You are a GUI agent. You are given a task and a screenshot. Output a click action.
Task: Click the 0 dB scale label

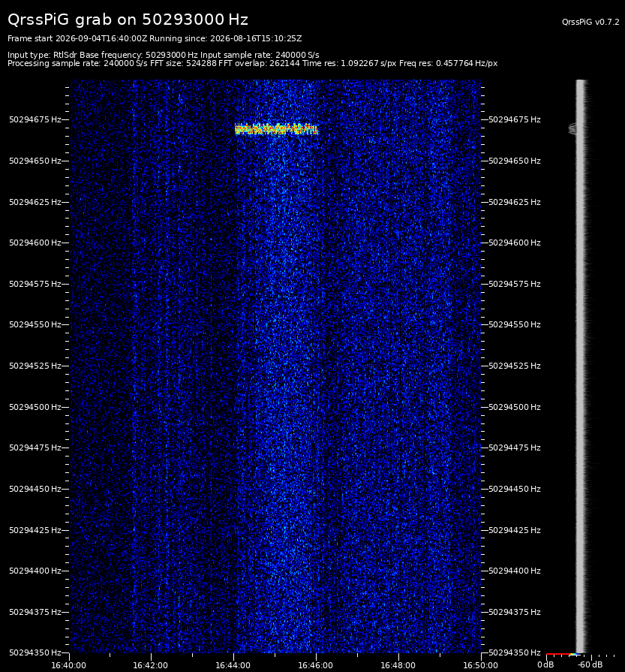(545, 664)
